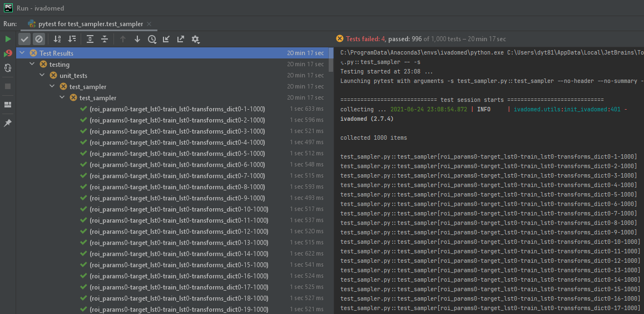Click failed status icon beside testing
Viewport: 644px width, 314px height.
click(43, 64)
